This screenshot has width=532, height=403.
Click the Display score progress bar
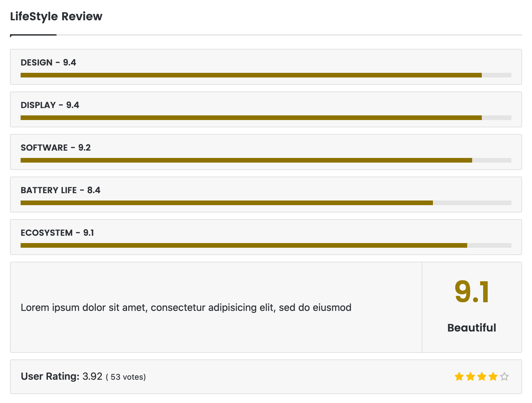coord(266,118)
